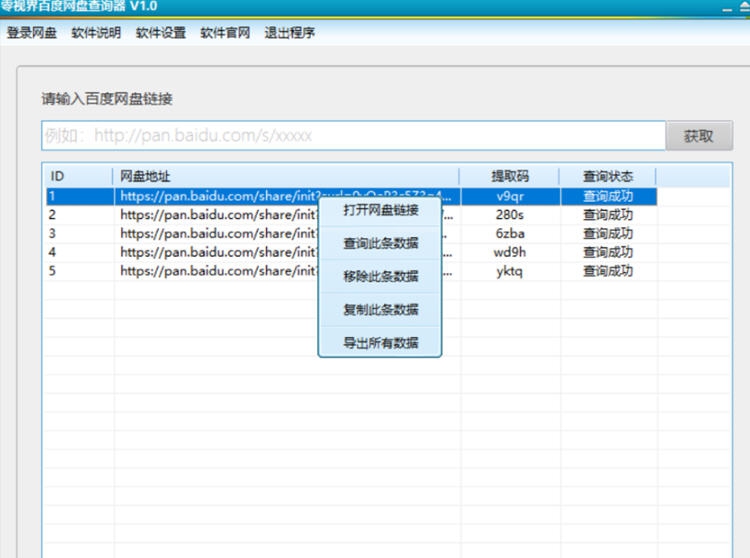
Task: Choose 移除此条数据 from the context menu
Action: tap(380, 276)
